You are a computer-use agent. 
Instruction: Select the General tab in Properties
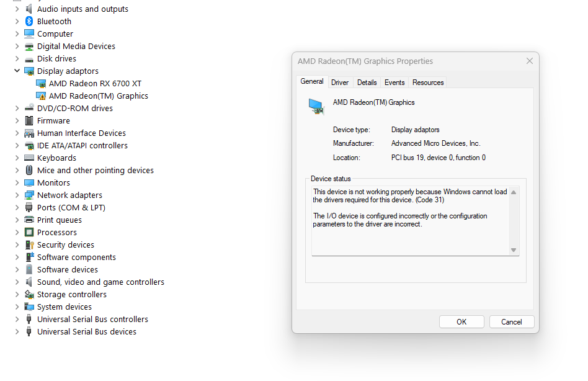click(x=311, y=81)
